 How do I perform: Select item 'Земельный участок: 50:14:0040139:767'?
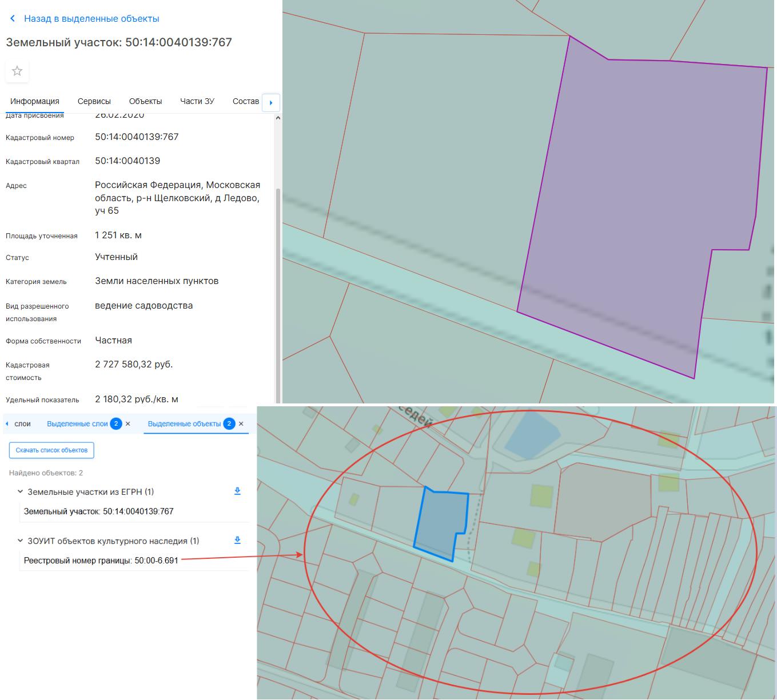(98, 511)
